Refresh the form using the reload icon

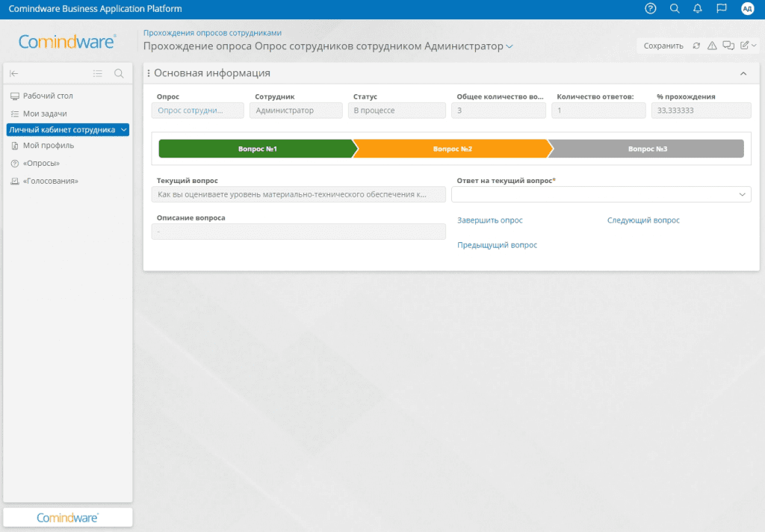(x=696, y=46)
